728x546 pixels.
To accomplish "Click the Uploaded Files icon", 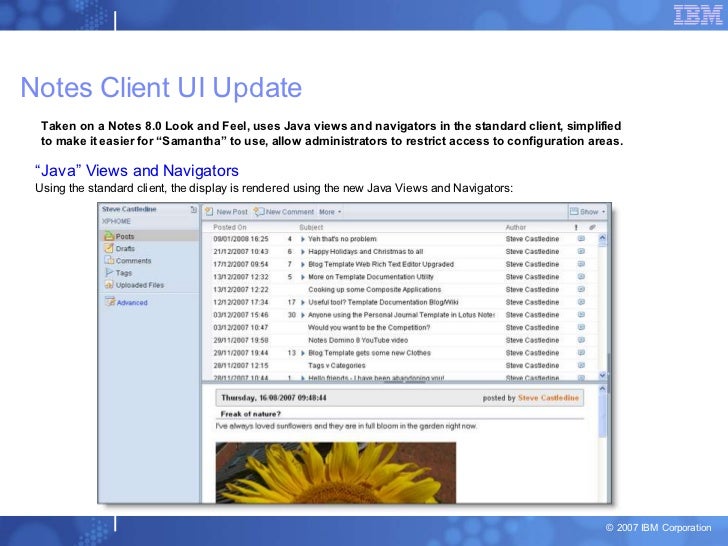I will pyautogui.click(x=109, y=284).
